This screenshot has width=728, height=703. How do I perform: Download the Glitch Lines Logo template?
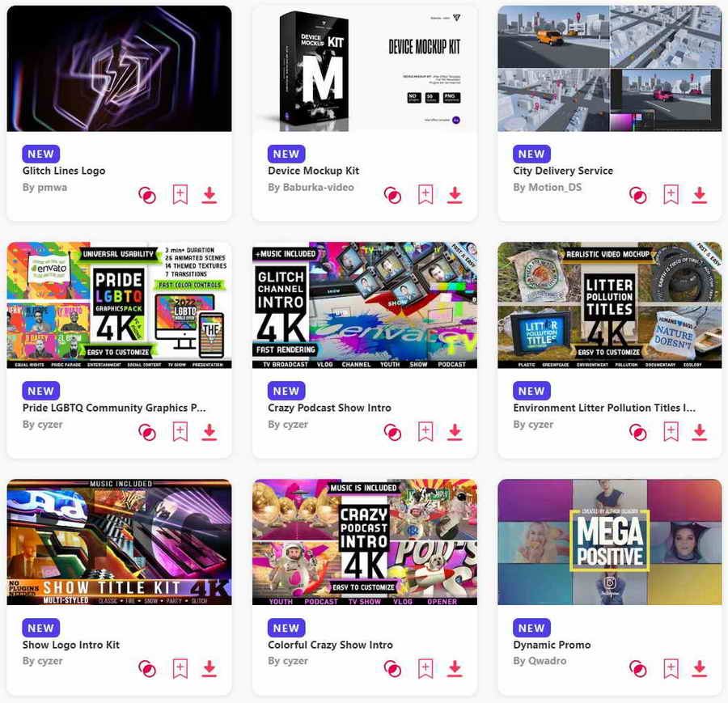pyautogui.click(x=210, y=195)
